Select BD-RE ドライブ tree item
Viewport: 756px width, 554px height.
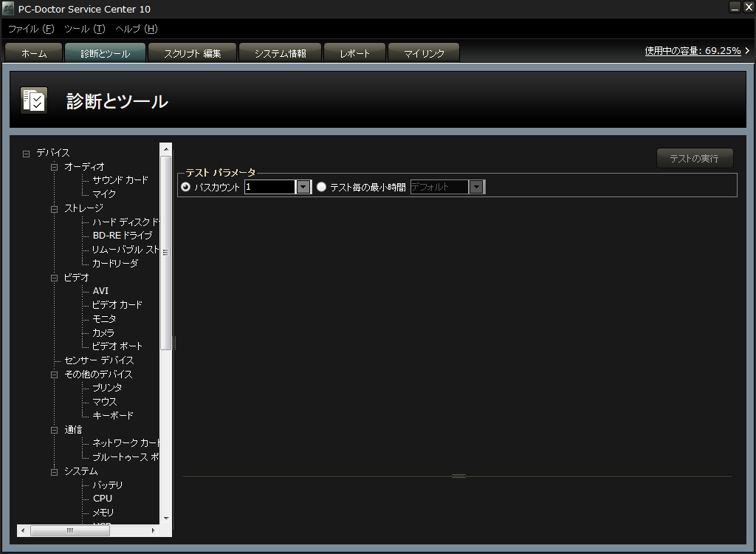pyautogui.click(x=123, y=236)
